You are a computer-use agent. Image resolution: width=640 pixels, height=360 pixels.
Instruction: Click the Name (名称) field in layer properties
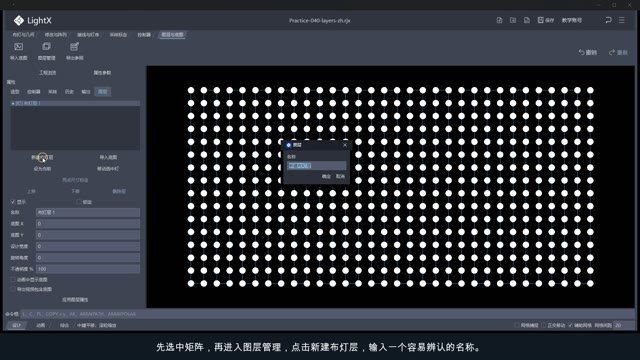88,212
